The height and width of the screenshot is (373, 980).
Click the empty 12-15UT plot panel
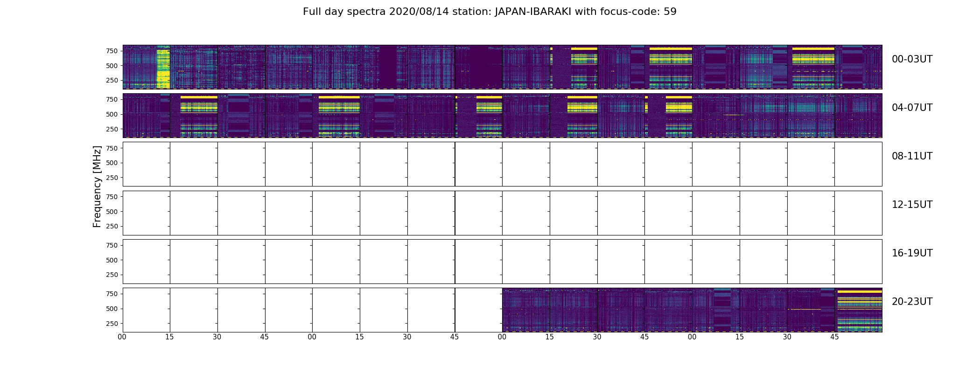pyautogui.click(x=502, y=213)
